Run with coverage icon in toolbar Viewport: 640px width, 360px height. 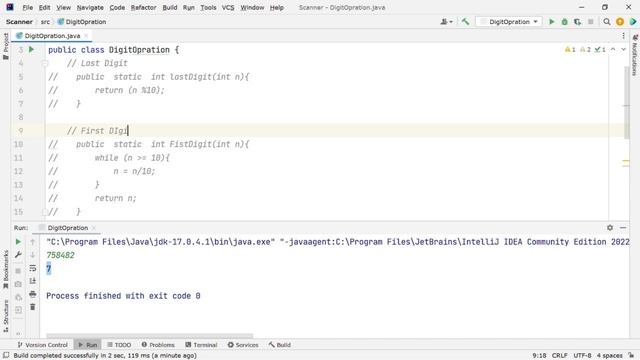coord(577,22)
